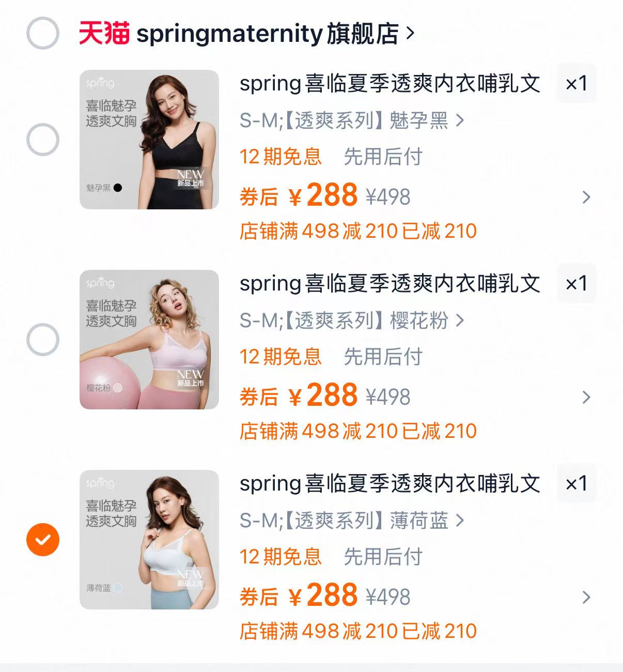Expand price details arrow for 魅孕黑 item
623x672 pixels.
click(586, 197)
